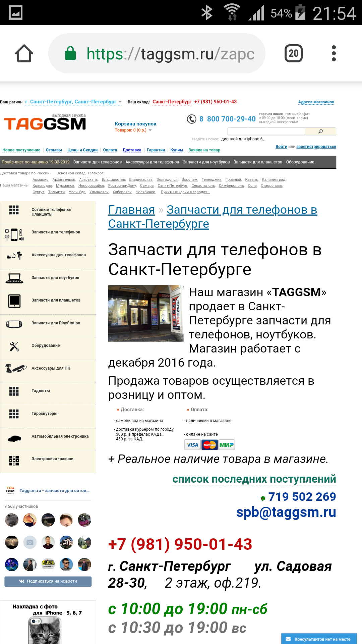Open Запчасти для телефонов in dark menu bar
This screenshot has width=362, height=644.
[98, 162]
